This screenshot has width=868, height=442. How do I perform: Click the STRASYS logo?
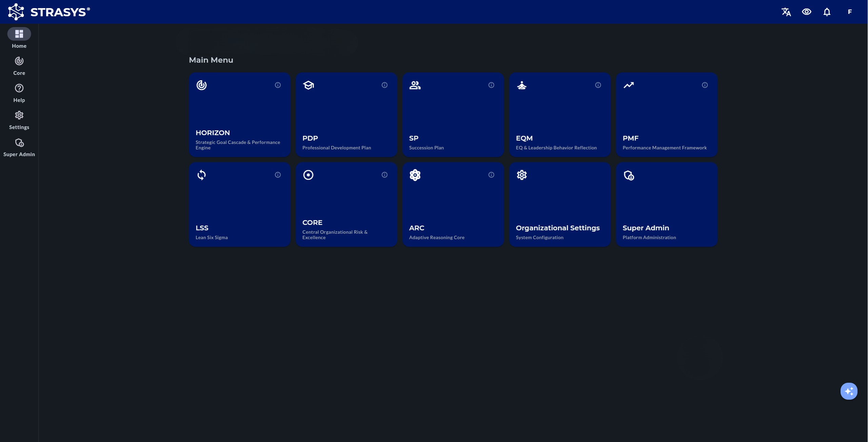pos(49,12)
